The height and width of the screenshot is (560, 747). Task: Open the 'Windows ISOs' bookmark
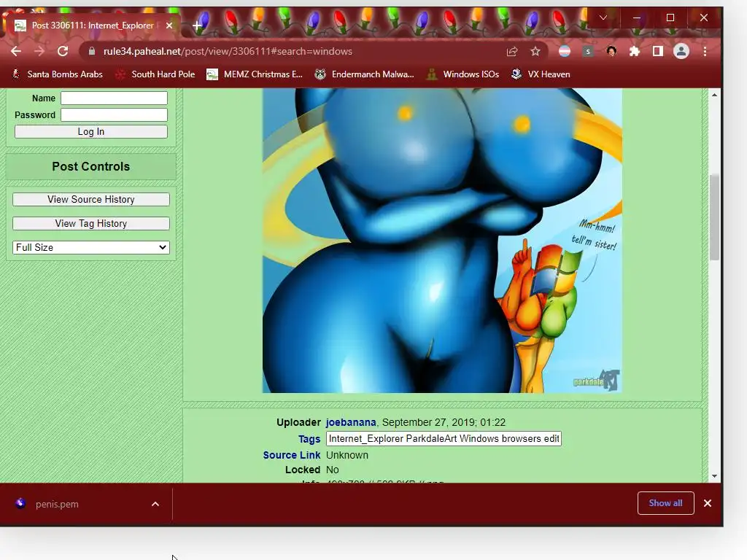point(463,74)
